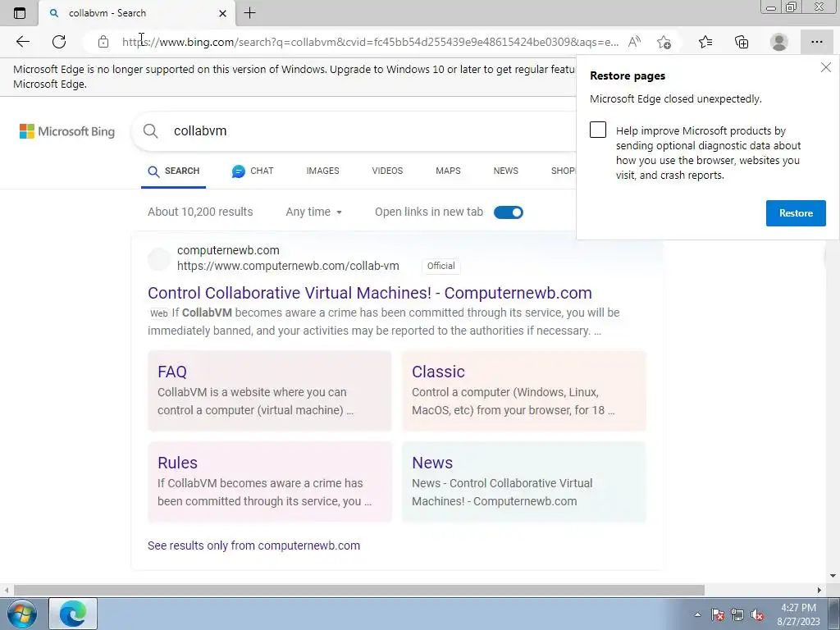Click See results only from computernewb.com
840x630 pixels.
pos(254,546)
